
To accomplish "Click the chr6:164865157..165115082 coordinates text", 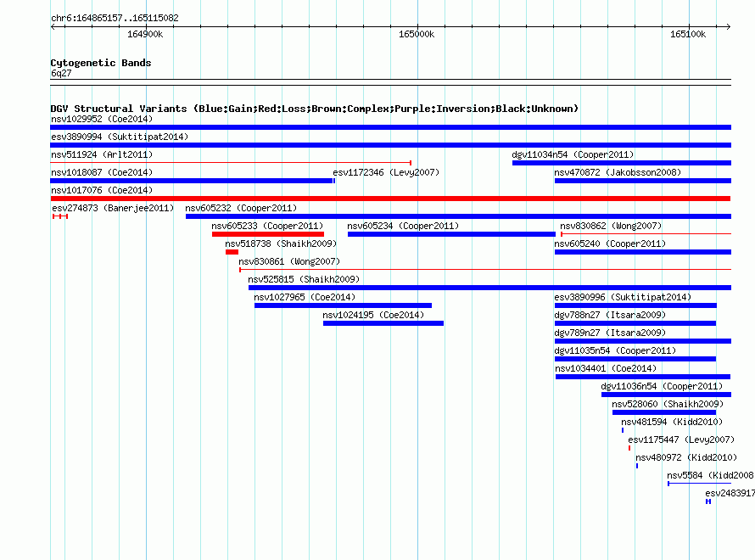I will (115, 18).
